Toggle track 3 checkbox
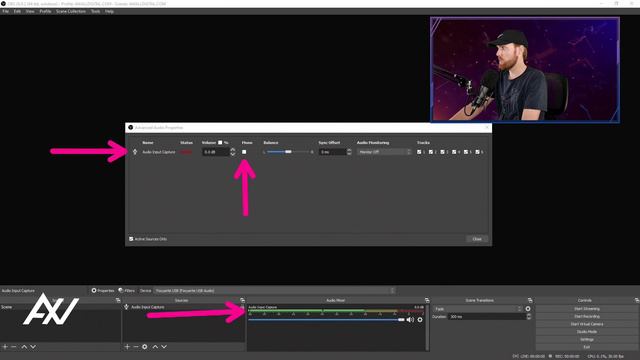Image resolution: width=640 pixels, height=360 pixels. [442, 152]
